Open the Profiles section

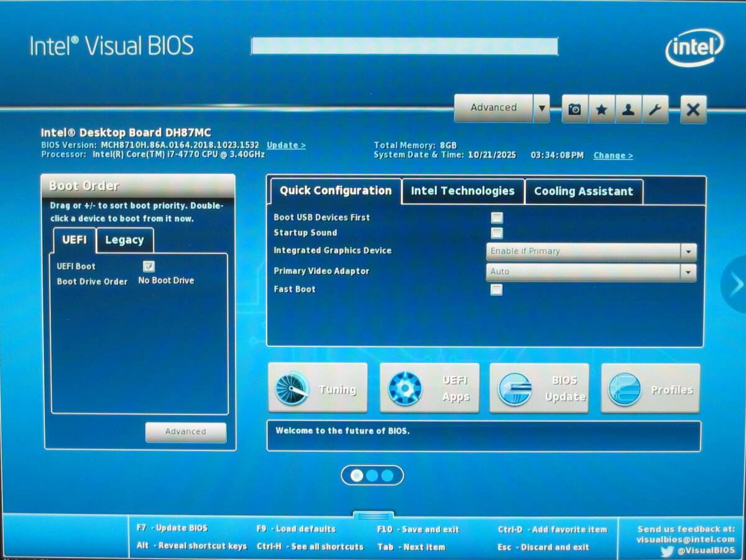tap(651, 388)
